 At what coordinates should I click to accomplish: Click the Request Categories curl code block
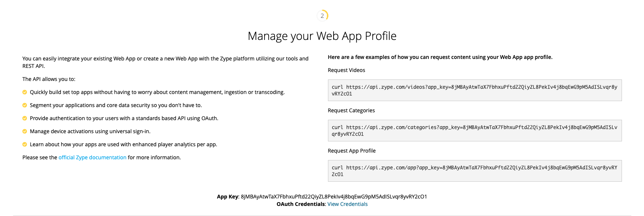pyautogui.click(x=475, y=131)
